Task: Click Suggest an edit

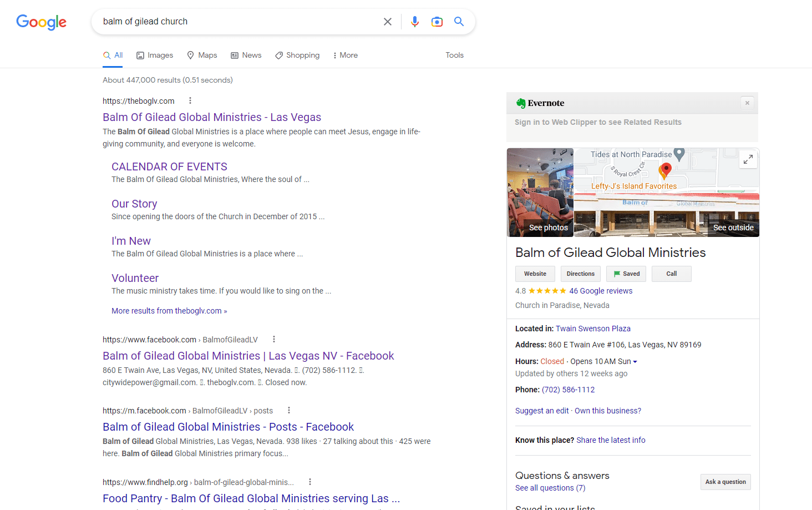Action: (x=542, y=411)
